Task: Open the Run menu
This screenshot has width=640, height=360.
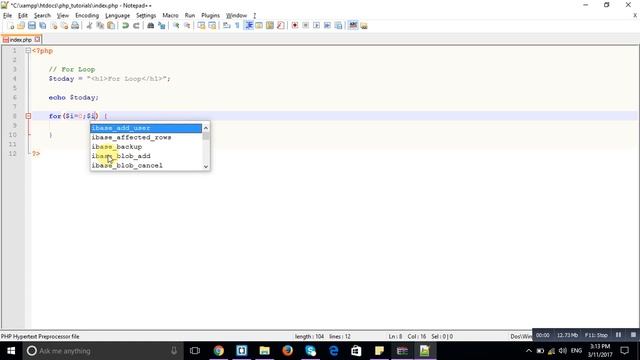Action: pyautogui.click(x=190, y=16)
